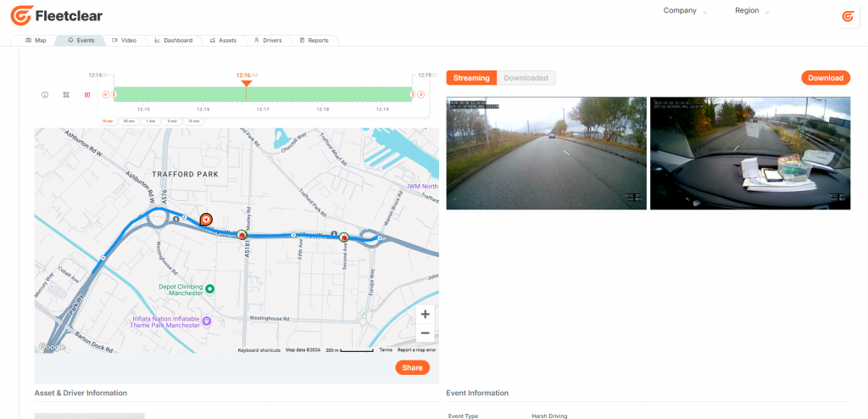Screen dimensions: 868x419
Task: Select the 1 min zoom interval
Action: click(151, 120)
